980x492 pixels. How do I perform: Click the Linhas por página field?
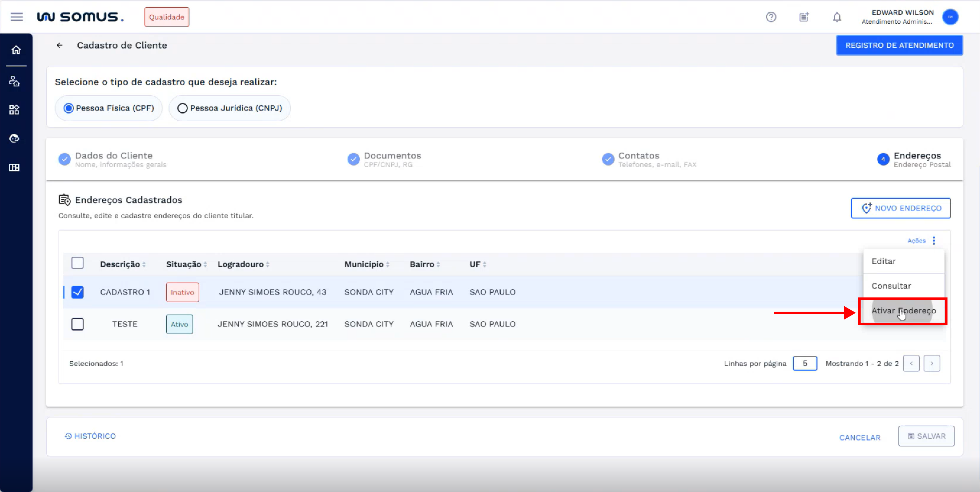pos(805,363)
